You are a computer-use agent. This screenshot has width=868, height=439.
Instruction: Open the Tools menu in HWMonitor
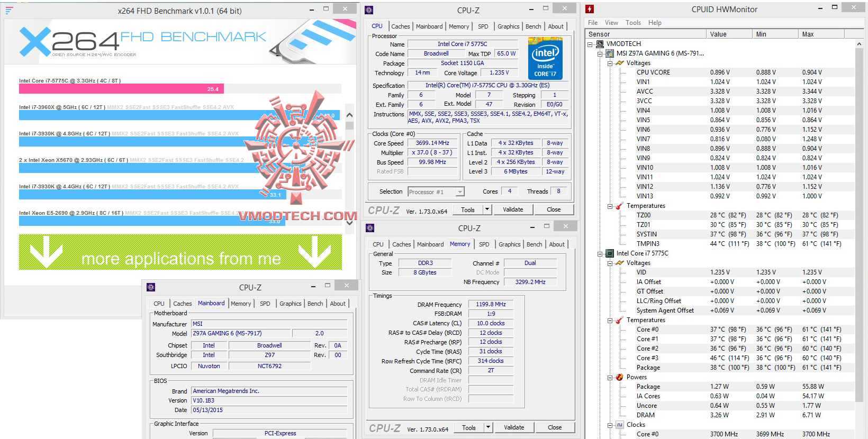(x=633, y=23)
